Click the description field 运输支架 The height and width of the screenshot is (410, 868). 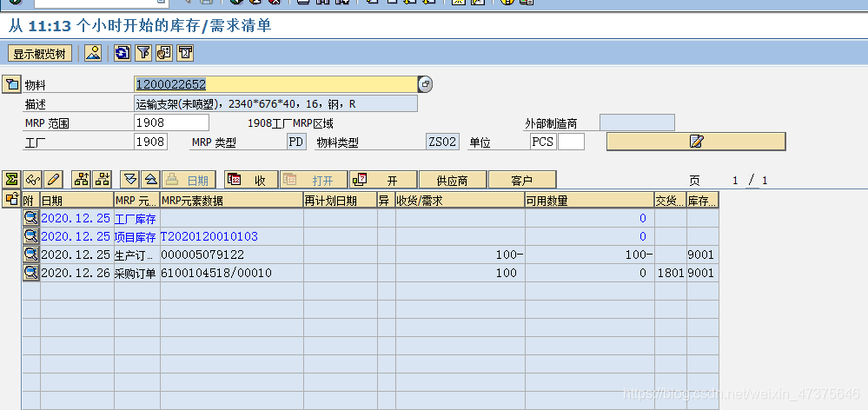275,103
